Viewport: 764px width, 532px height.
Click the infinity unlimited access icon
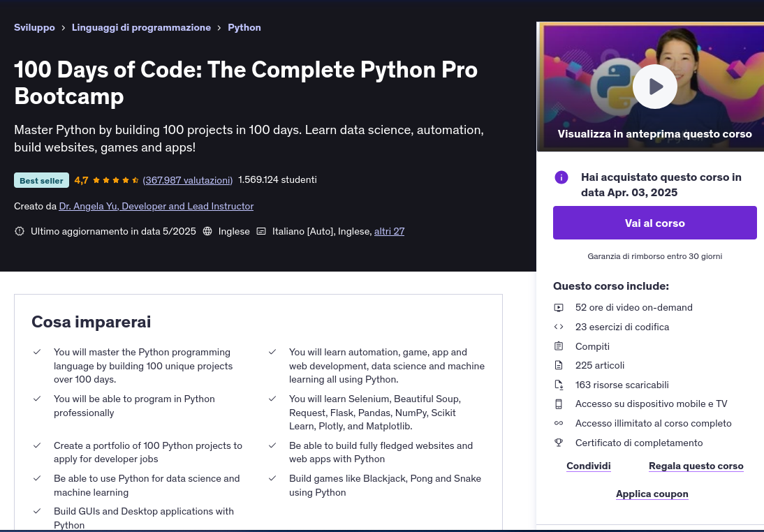point(559,423)
